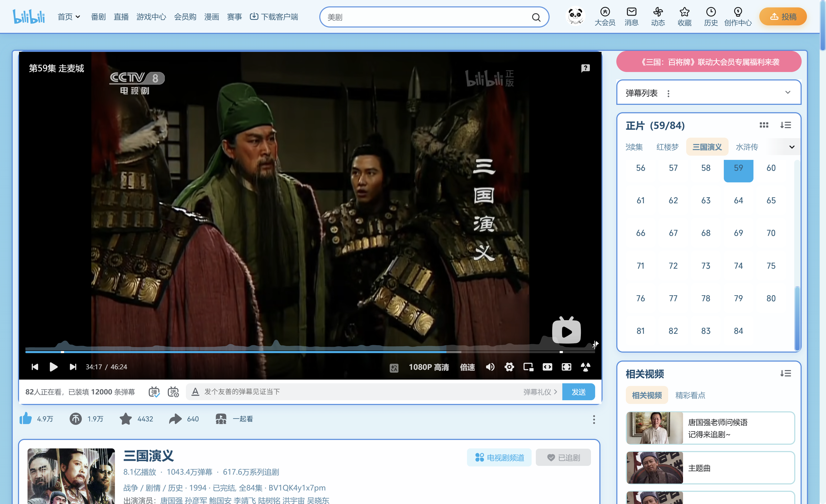This screenshot has height=504, width=826.
Task: Click the like thumbs-up icon
Action: [x=25, y=418]
